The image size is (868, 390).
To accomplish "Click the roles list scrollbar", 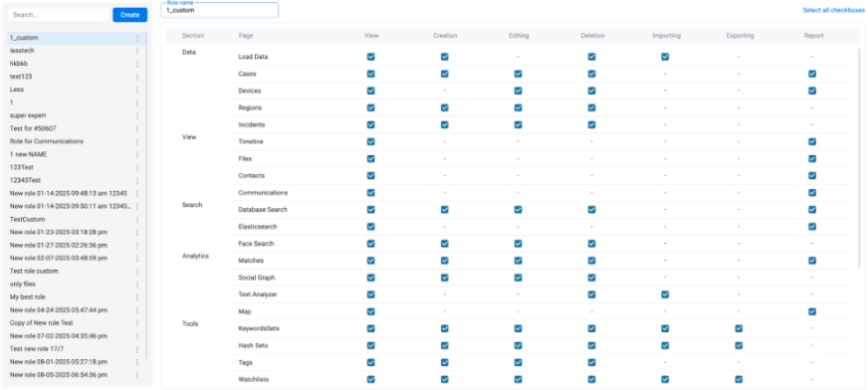I will click(146, 195).
